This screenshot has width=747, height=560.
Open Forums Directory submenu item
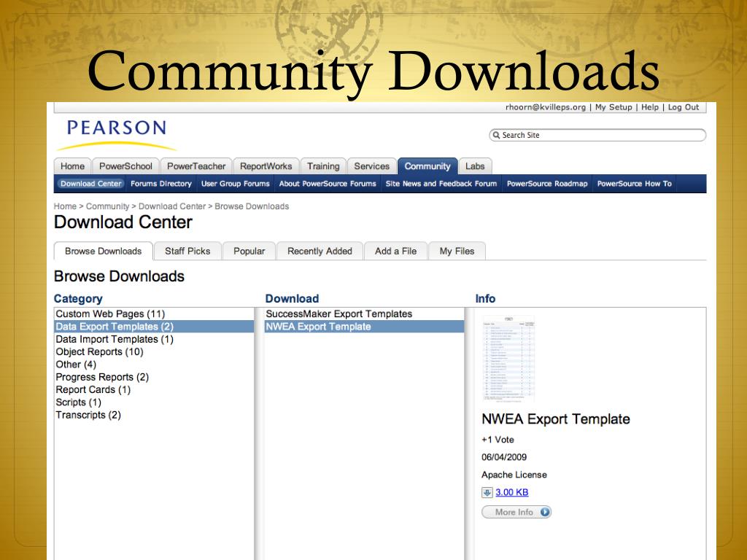[x=161, y=184]
